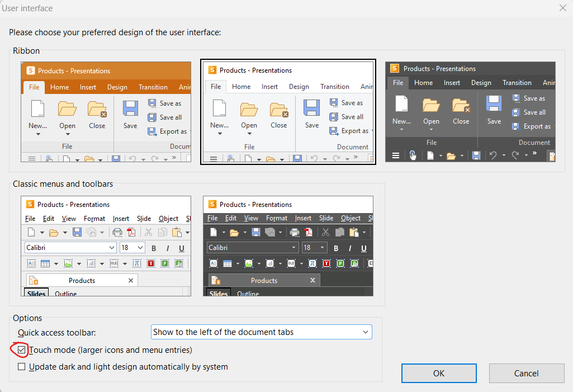Image resolution: width=573 pixels, height=392 pixels.
Task: Click the Save all icon in the white ribbon preview
Action: pos(334,117)
